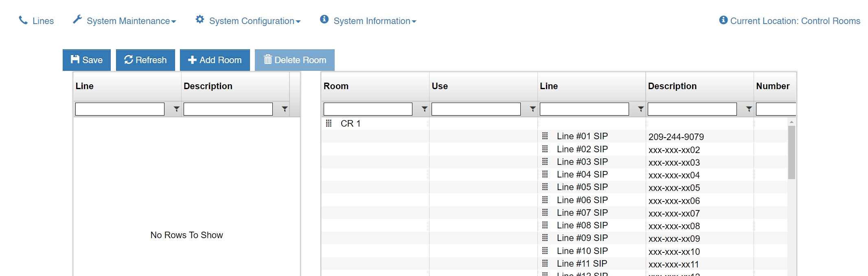The image size is (868, 276).
Task: Focus the right grid Description filter input
Action: (692, 109)
